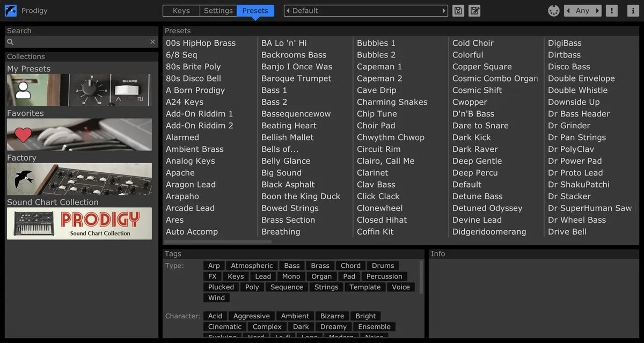Select the A Born Prodigy preset
This screenshot has width=644, height=343.
point(195,90)
